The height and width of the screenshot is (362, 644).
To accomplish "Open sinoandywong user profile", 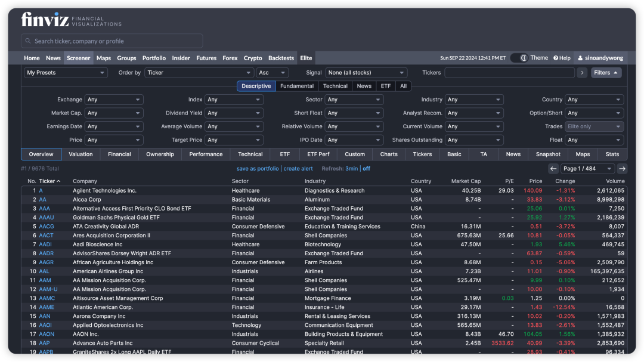I will click(600, 58).
